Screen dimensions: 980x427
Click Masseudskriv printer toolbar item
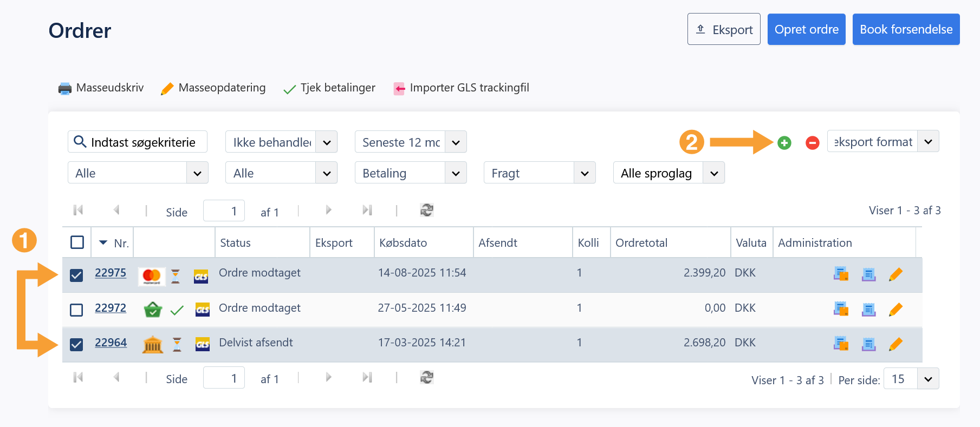[101, 88]
